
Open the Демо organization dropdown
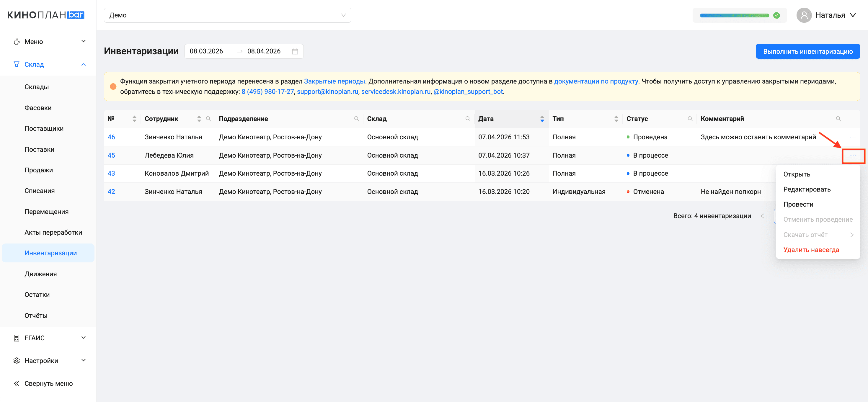(227, 15)
